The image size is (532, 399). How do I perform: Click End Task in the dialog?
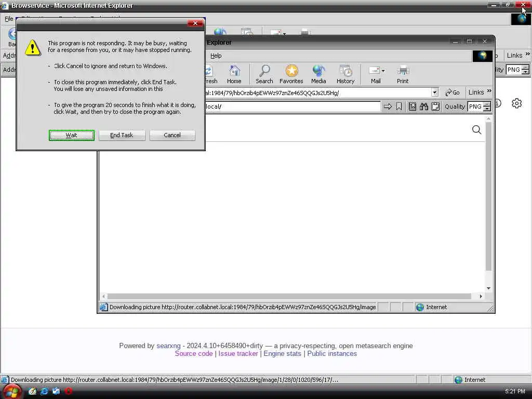[x=122, y=135]
